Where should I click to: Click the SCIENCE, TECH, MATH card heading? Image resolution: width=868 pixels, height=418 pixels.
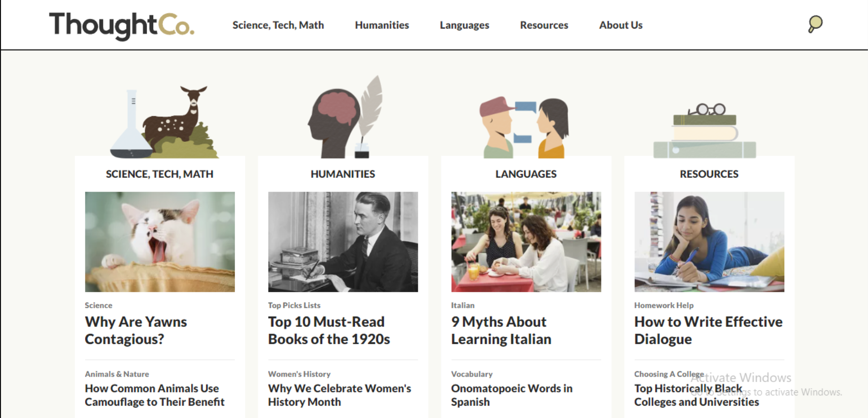pos(160,174)
